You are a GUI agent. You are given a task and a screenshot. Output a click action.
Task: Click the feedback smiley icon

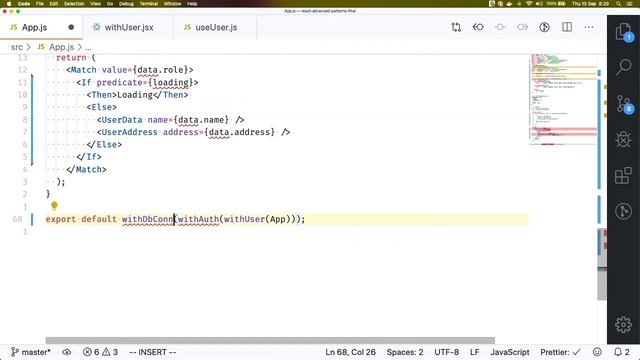[597, 352]
